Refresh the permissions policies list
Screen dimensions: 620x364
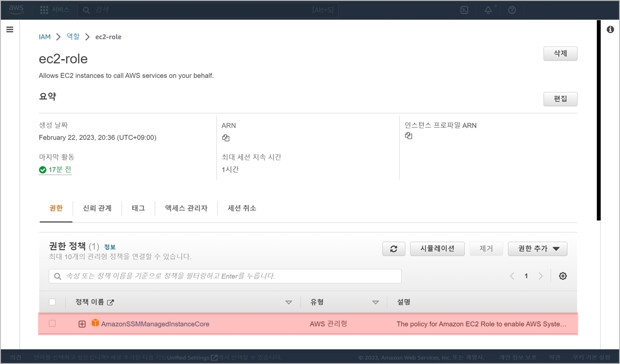point(394,249)
